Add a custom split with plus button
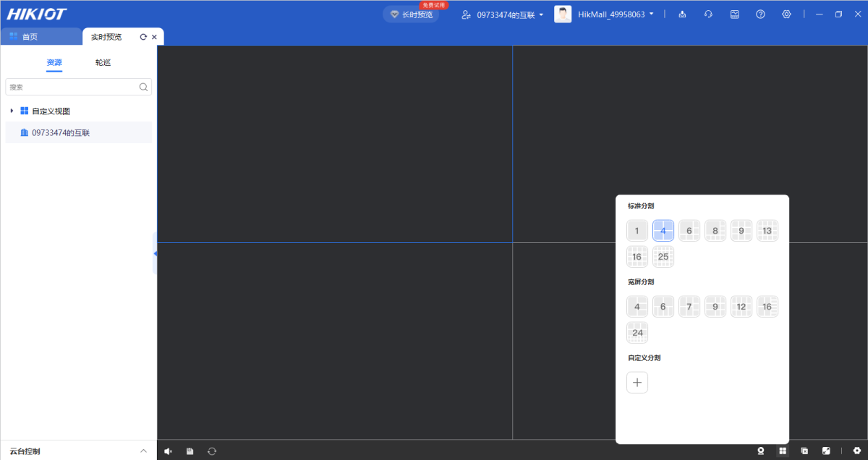The width and height of the screenshot is (868, 460). 637,383
